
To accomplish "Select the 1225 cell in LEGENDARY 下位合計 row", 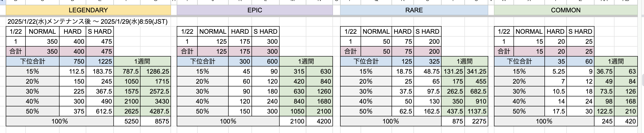I will (100, 62).
